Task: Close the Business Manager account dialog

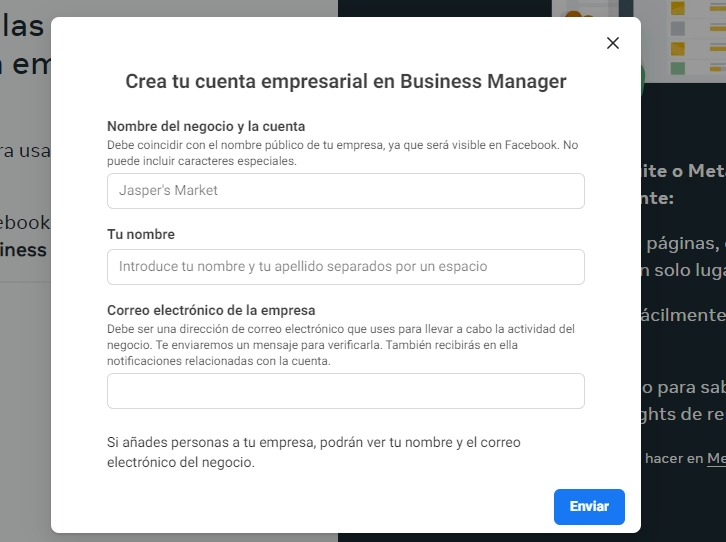Action: point(613,43)
